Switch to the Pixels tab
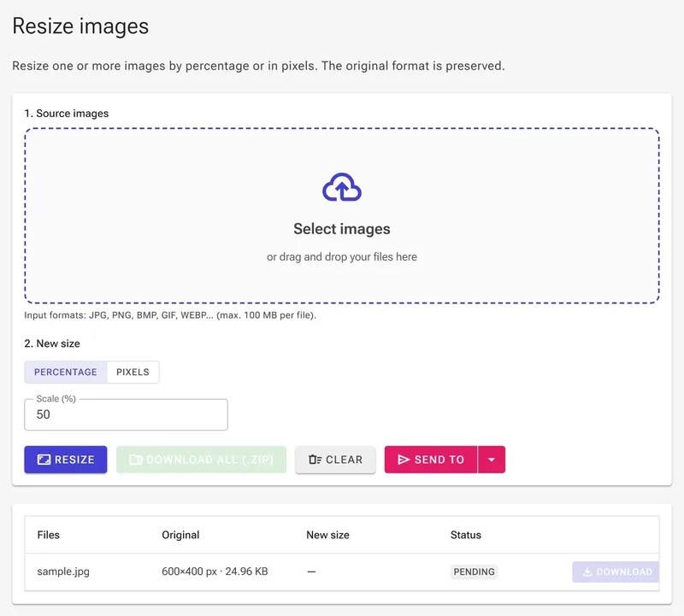 tap(133, 372)
